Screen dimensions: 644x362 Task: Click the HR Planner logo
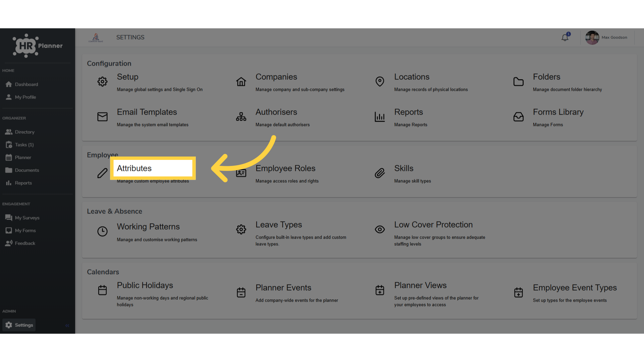[x=38, y=46]
